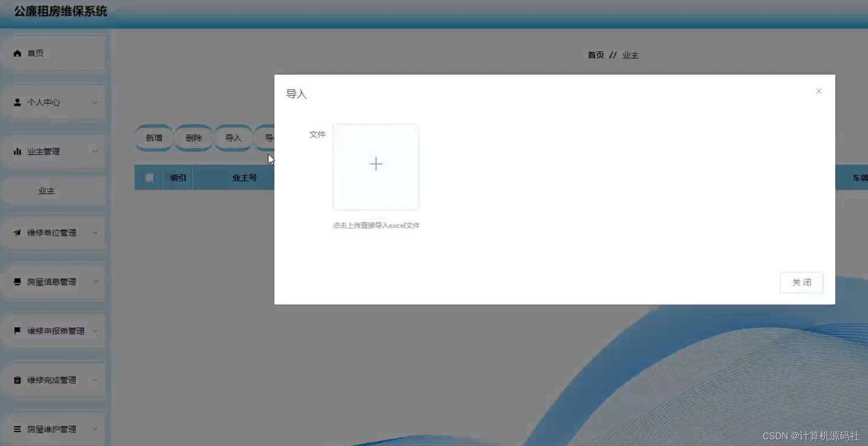Click the file upload drop area

(376, 167)
